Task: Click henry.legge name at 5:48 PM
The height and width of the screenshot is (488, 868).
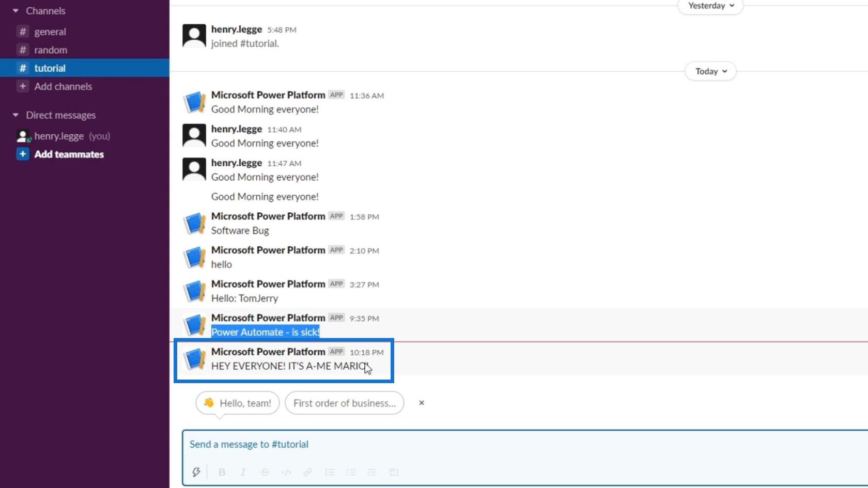Action: pyautogui.click(x=237, y=29)
